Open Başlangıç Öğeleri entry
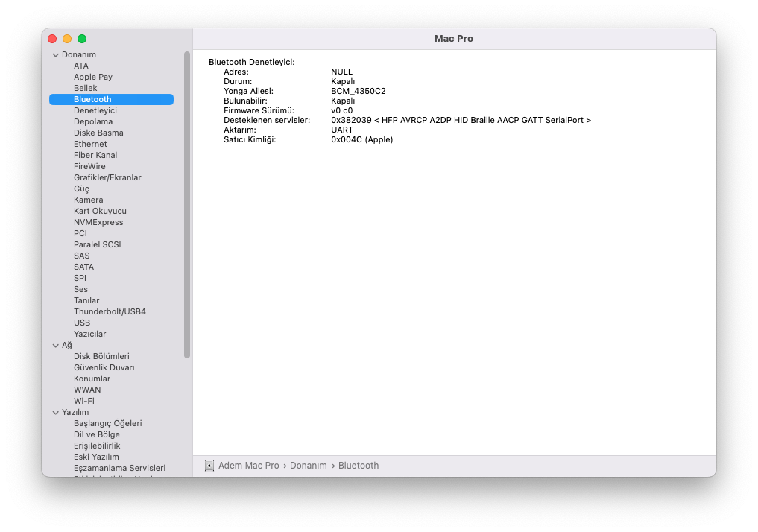The height and width of the screenshot is (532, 758). pyautogui.click(x=108, y=424)
